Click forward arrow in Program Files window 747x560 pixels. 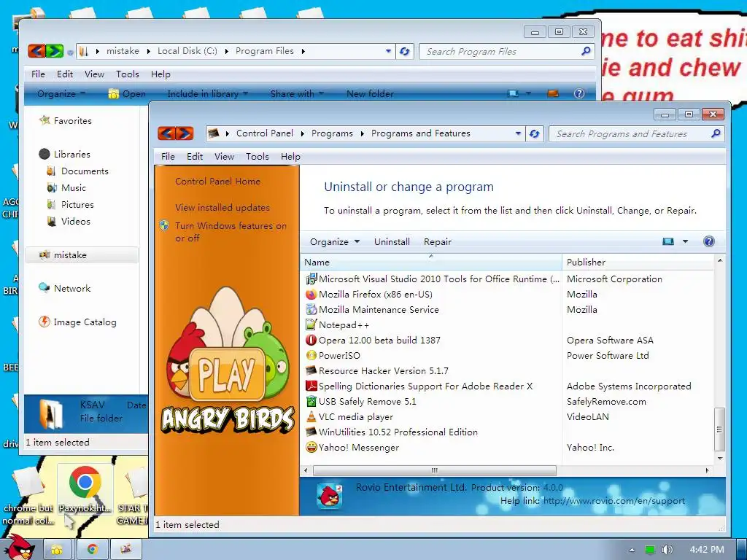[x=55, y=51]
